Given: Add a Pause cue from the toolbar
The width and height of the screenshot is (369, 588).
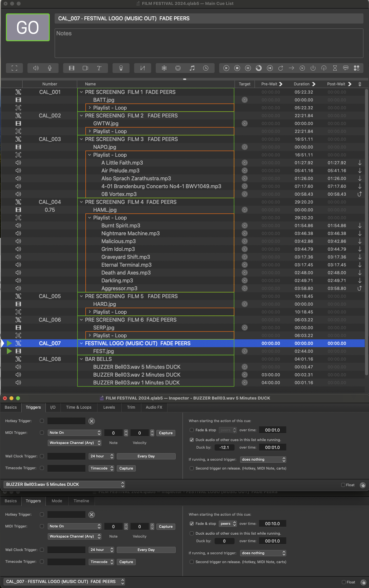Looking at the screenshot, I should click(248, 68).
